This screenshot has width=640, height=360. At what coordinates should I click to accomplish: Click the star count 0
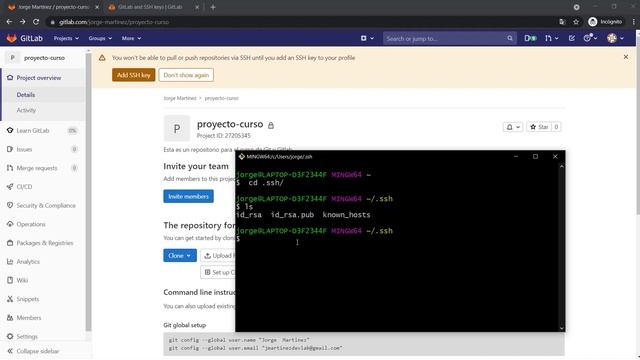pyautogui.click(x=556, y=127)
